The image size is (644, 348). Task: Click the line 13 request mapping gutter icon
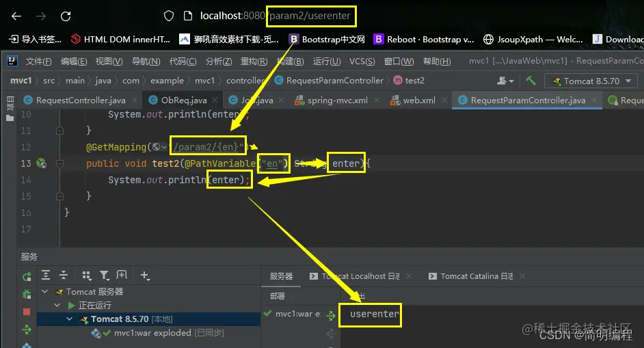point(41,163)
